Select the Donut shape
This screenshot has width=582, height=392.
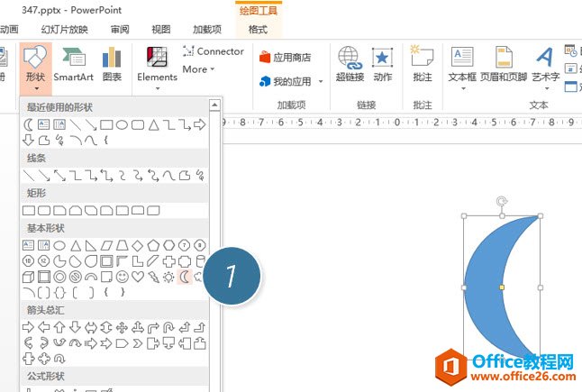tap(59, 277)
